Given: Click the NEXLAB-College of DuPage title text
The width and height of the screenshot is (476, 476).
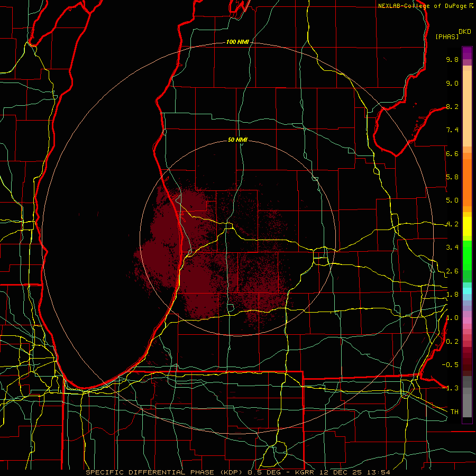Looking at the screenshot, I should (x=423, y=6).
